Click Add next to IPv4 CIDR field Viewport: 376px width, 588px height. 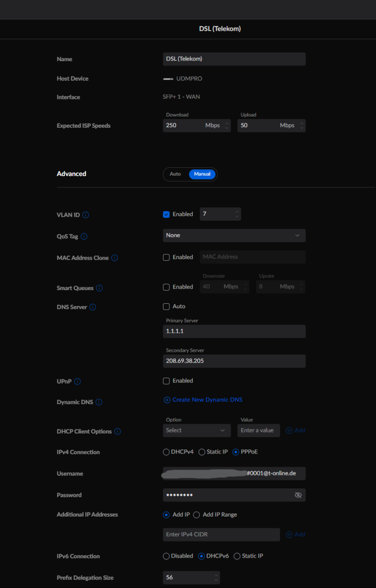tap(295, 535)
